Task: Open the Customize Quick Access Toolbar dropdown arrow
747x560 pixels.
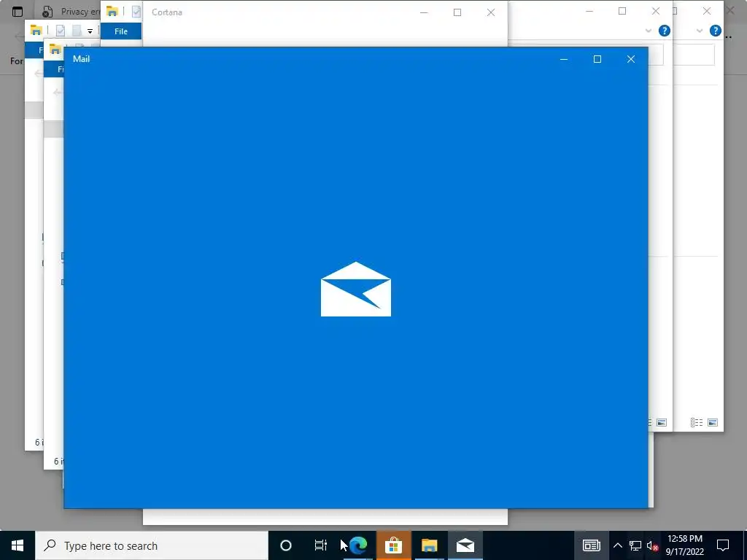Action: point(90,31)
